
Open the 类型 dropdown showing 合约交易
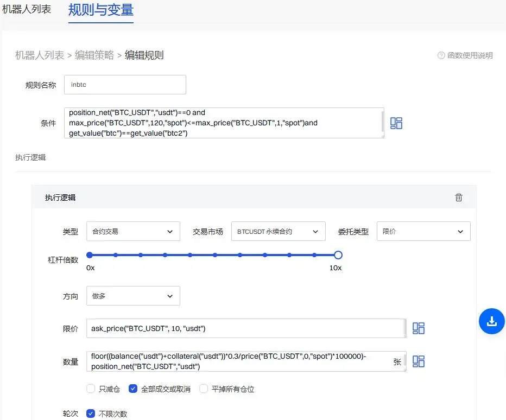click(x=133, y=231)
